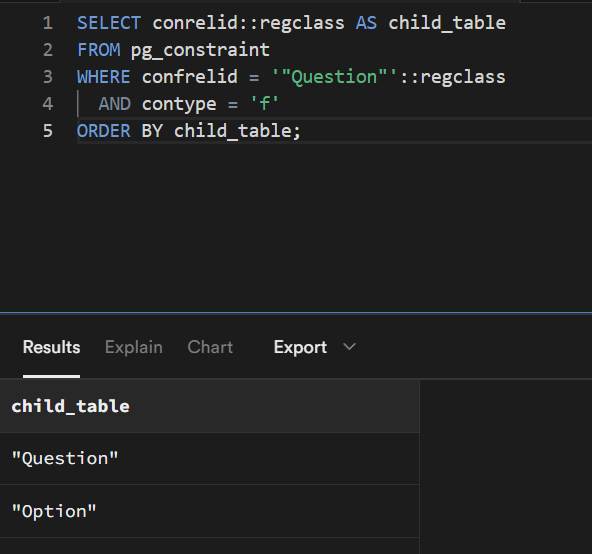Screen dimensions: 592x554
Task: Switch to the Results tab
Action: 51,347
